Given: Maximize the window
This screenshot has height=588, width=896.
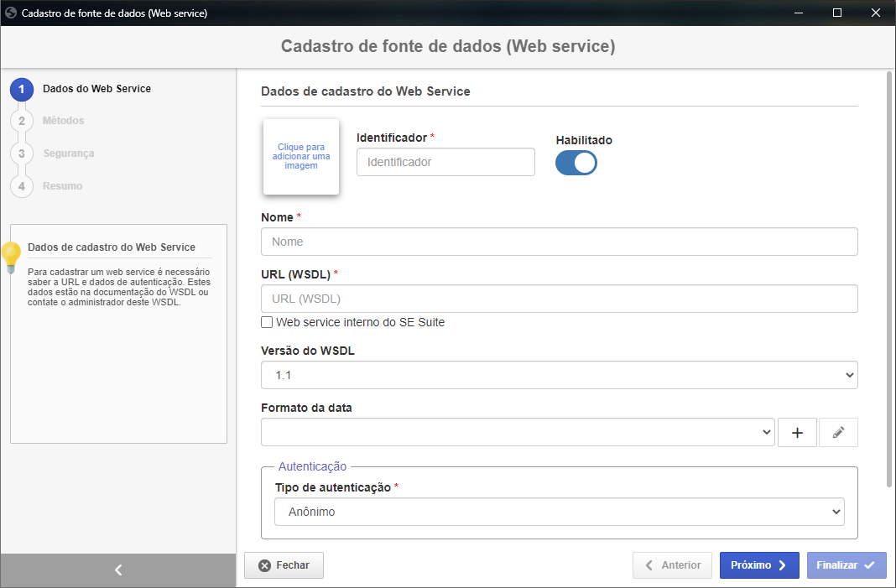Looking at the screenshot, I should [x=837, y=13].
